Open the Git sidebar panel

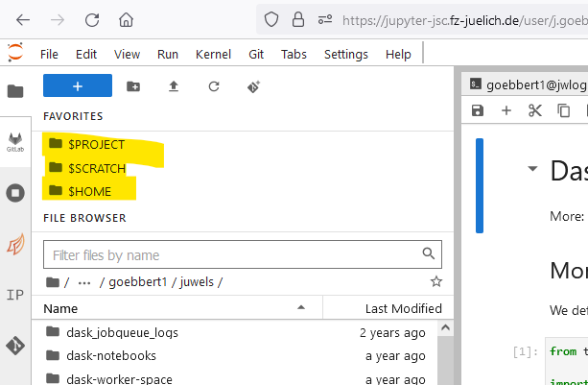15,346
